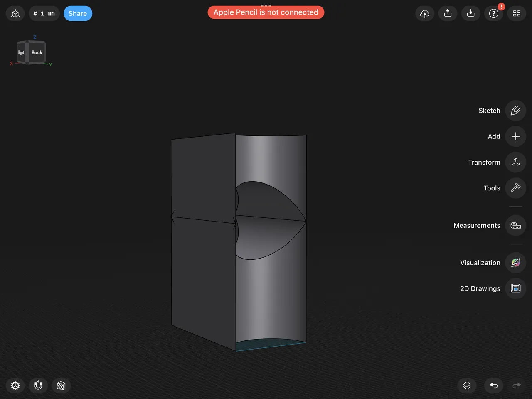Tap the cloud sync upload icon
Screen dimensions: 532x399
[x=425, y=14]
